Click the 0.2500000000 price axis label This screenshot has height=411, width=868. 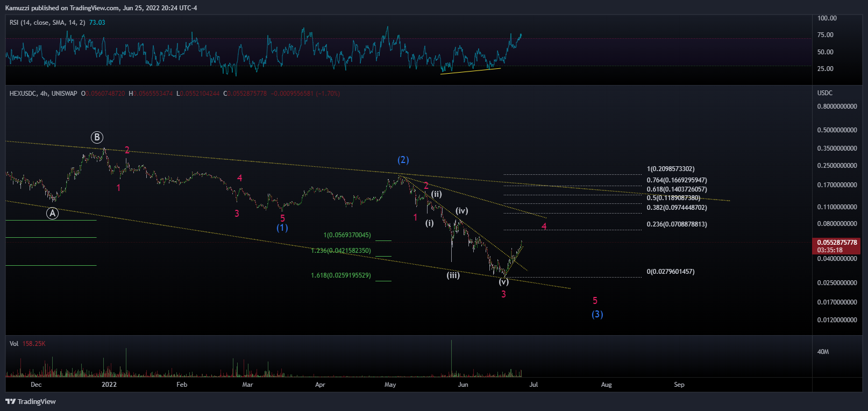(x=837, y=166)
